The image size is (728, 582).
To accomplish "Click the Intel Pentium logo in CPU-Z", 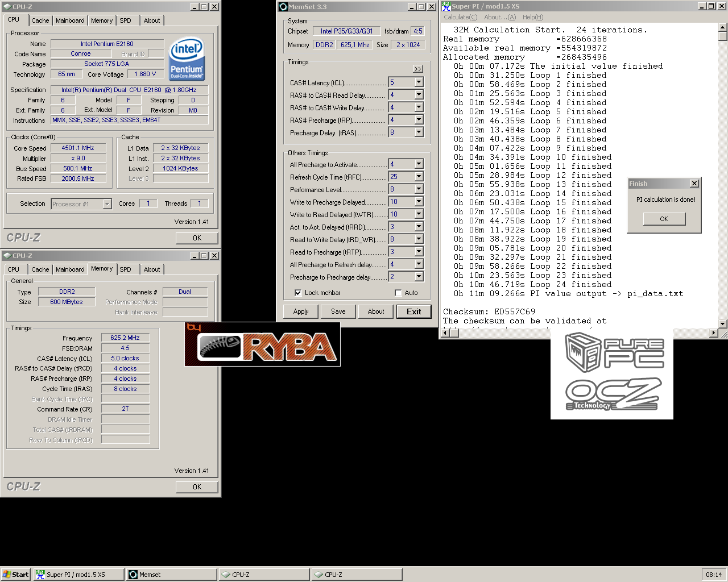I will [x=187, y=60].
